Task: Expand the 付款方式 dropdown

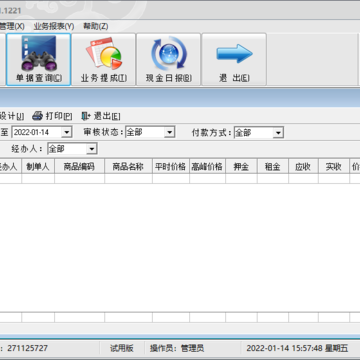Action: point(278,133)
